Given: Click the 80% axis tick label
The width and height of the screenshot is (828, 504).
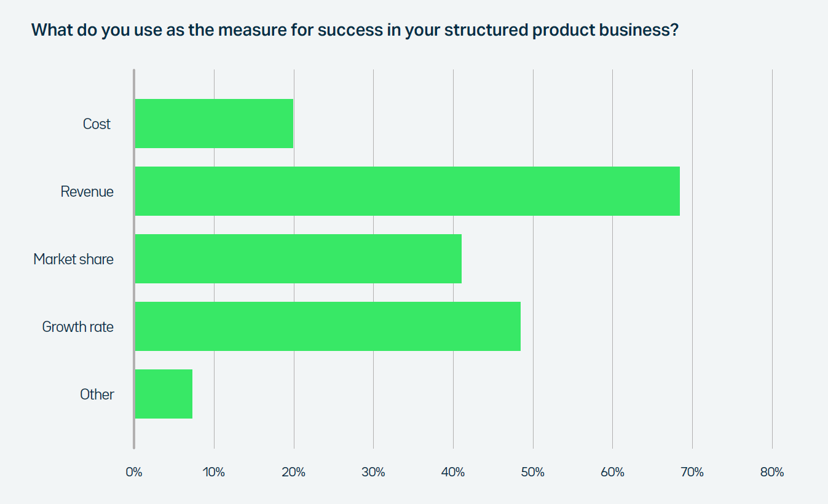Looking at the screenshot, I should (772, 473).
